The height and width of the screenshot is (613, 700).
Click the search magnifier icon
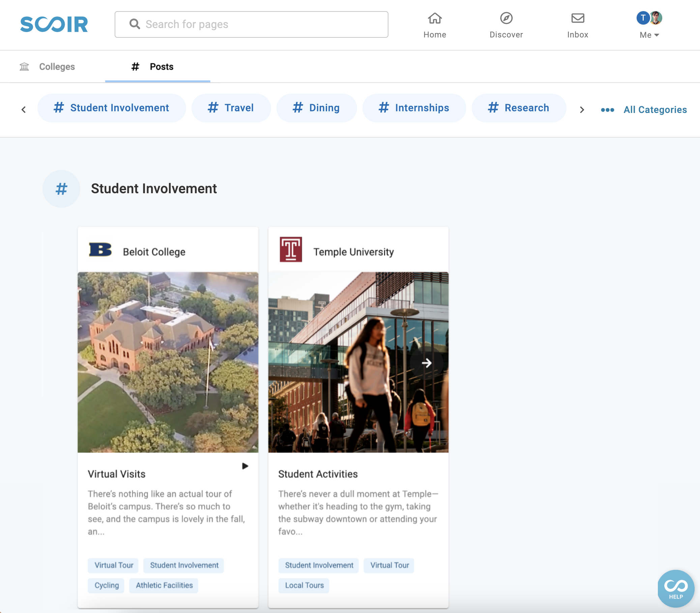click(x=135, y=24)
